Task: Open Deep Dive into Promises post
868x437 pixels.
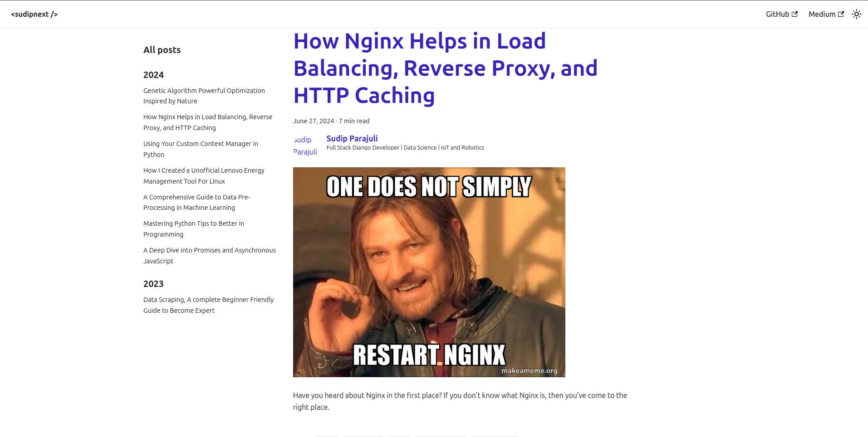Action: coord(210,256)
